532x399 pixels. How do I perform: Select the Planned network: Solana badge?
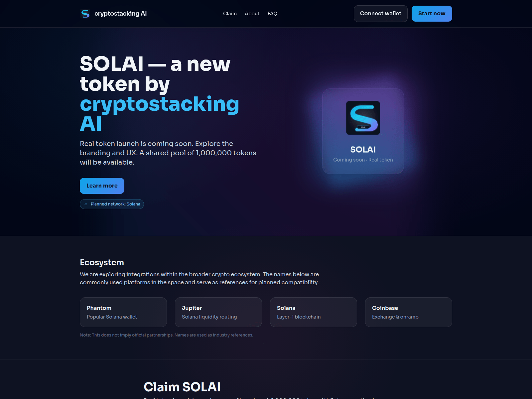click(112, 204)
